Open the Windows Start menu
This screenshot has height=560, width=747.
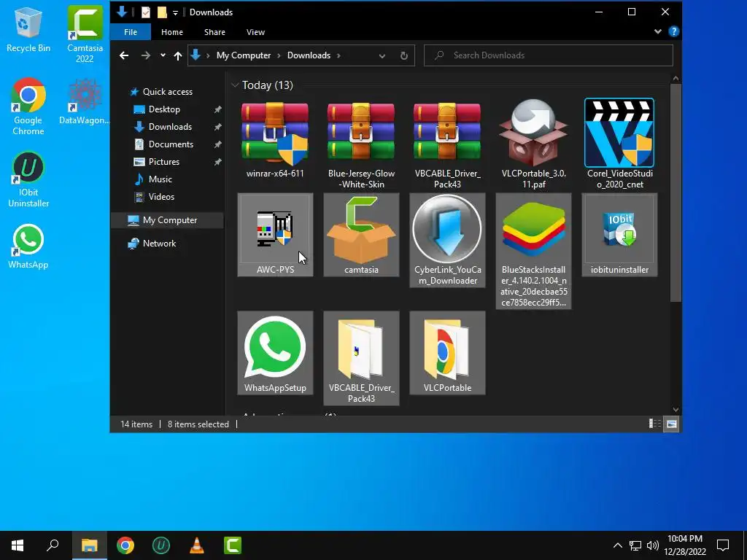tap(18, 545)
